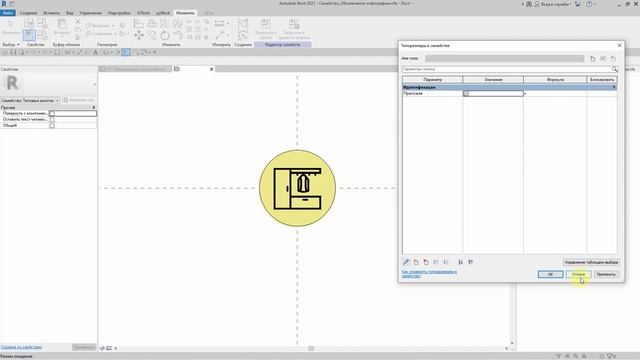Open 'Семейство: Типовые аннотации' dropdown
Viewport: 640px width, 360px height.
(x=30, y=100)
